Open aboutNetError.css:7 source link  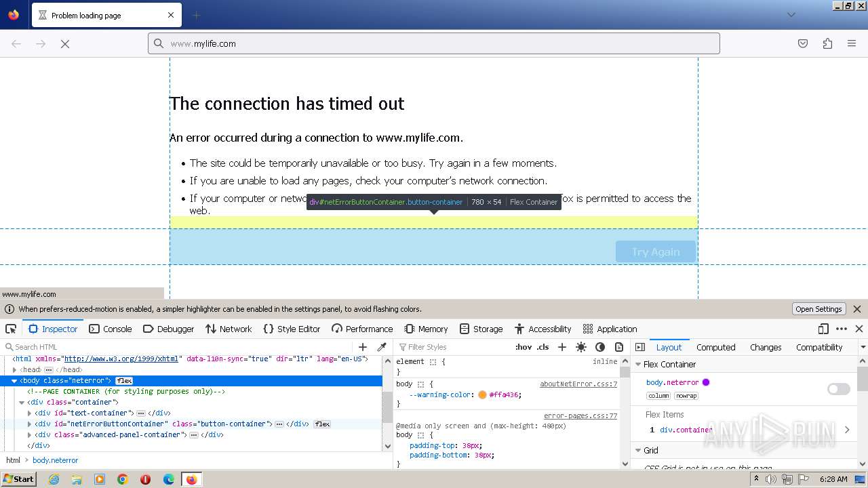578,384
